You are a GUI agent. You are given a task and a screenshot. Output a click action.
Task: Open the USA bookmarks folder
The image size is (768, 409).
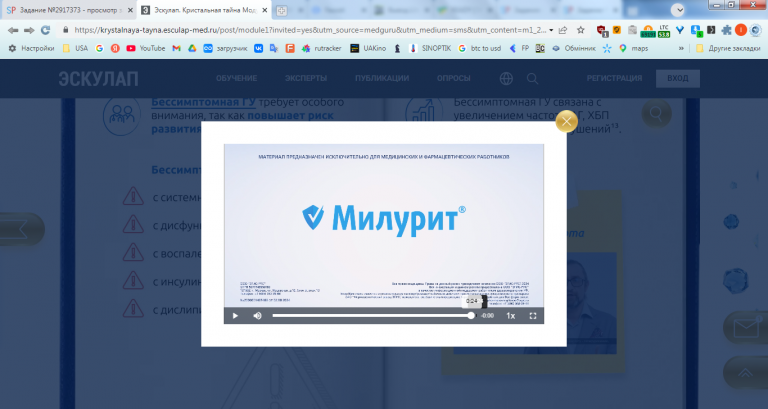pos(75,48)
